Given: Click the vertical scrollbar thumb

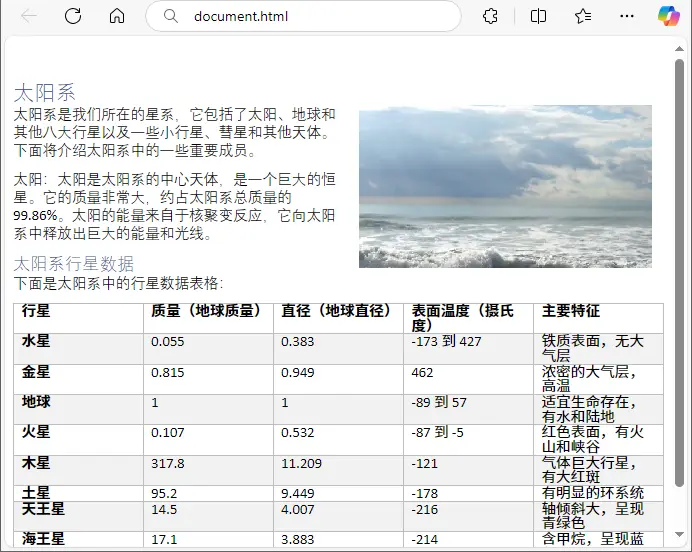Looking at the screenshot, I should 679,274.
